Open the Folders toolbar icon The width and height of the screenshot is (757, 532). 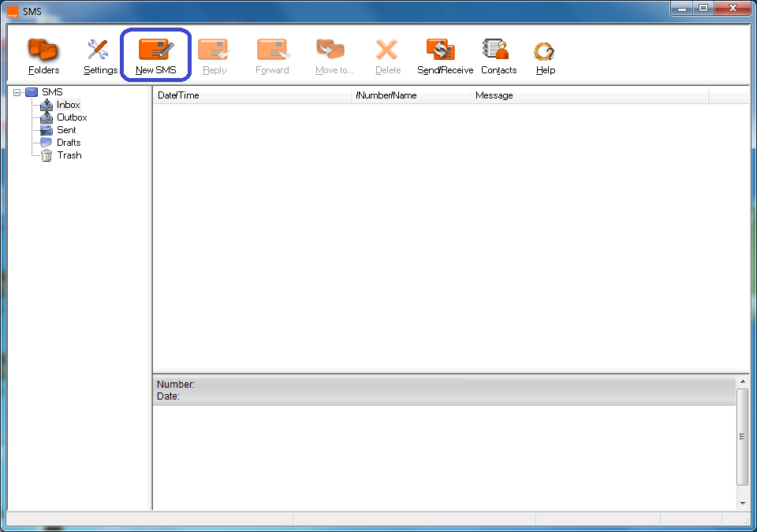tap(43, 55)
